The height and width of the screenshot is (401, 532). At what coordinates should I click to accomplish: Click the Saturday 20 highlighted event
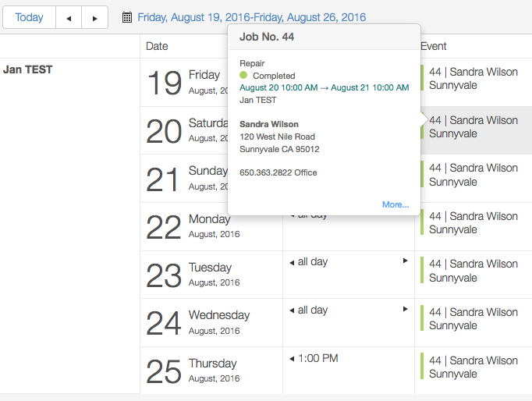474,127
